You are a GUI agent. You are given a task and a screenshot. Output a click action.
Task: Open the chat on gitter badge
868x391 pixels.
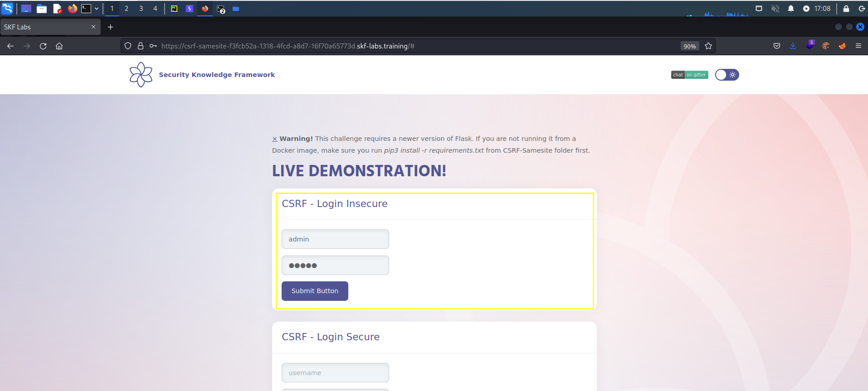689,75
